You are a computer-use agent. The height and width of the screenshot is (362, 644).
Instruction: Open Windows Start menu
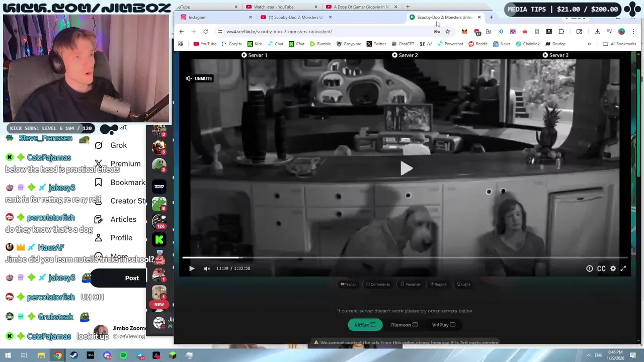[x=8, y=355]
